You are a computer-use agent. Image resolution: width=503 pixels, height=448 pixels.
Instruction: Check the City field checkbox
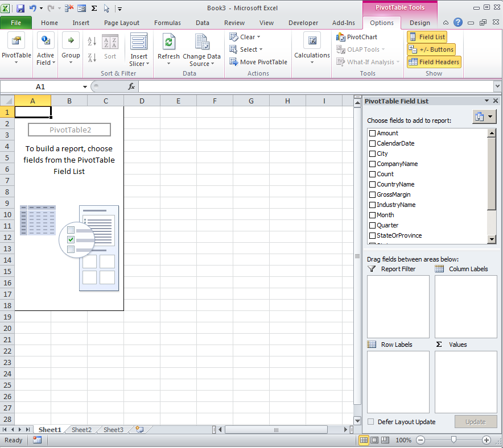click(x=373, y=154)
